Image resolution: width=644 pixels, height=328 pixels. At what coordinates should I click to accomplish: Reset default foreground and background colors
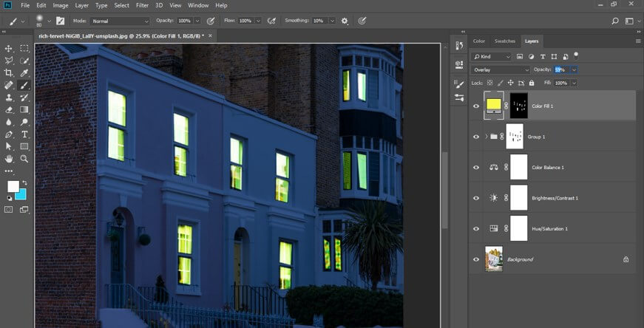9,198
